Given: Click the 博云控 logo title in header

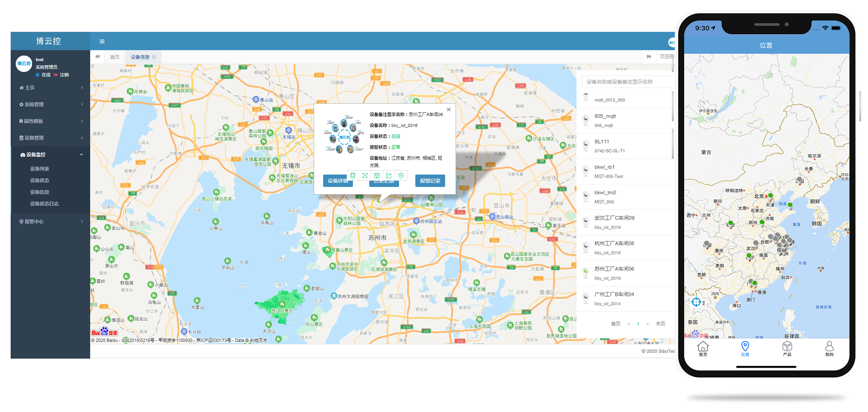Looking at the screenshot, I should click(48, 41).
